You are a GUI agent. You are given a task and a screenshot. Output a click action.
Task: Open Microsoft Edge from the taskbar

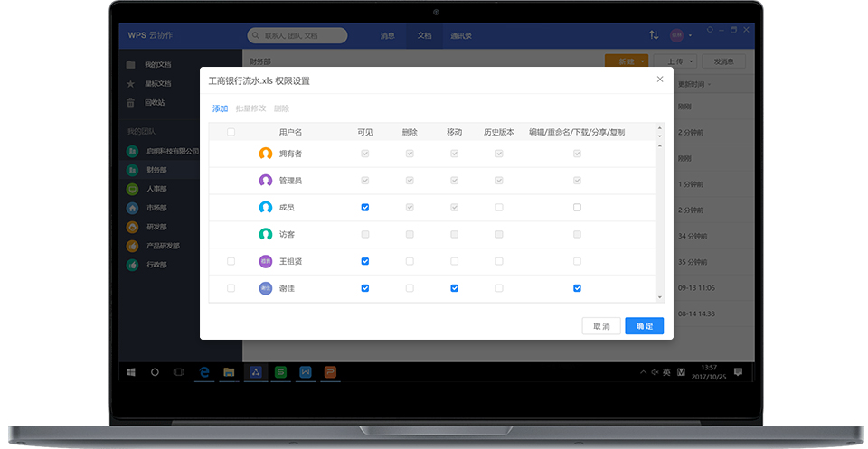click(x=204, y=371)
